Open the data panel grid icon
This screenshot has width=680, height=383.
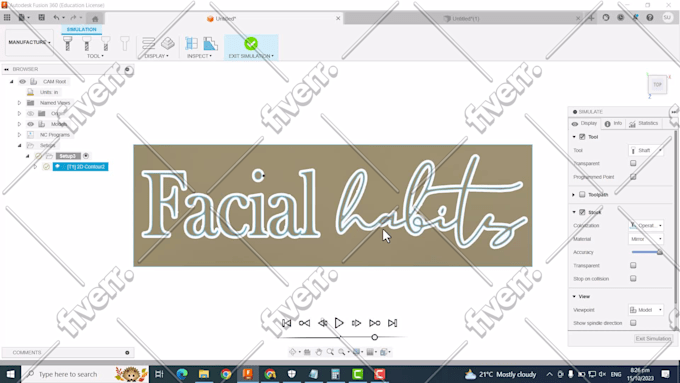point(7,18)
